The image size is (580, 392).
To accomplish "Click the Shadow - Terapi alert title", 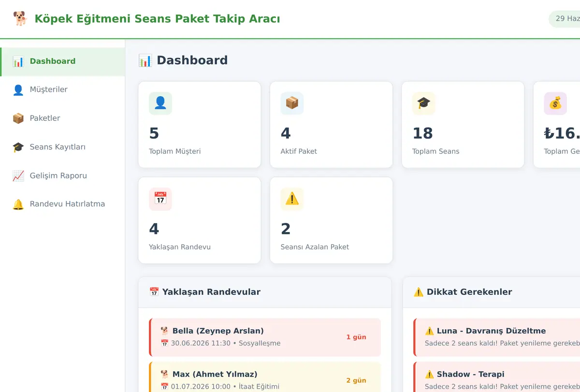I will [x=470, y=374].
